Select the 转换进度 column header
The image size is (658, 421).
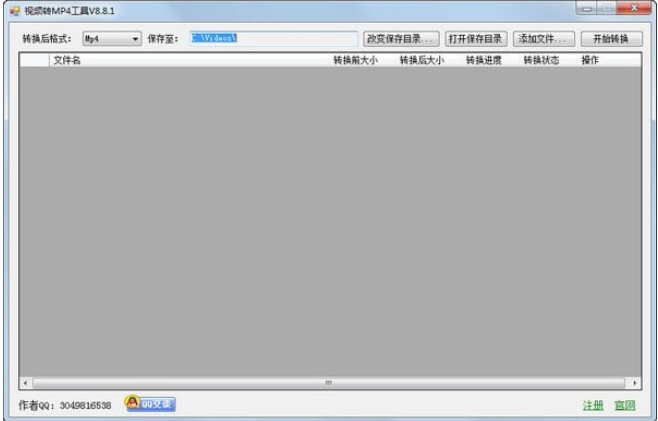point(483,60)
